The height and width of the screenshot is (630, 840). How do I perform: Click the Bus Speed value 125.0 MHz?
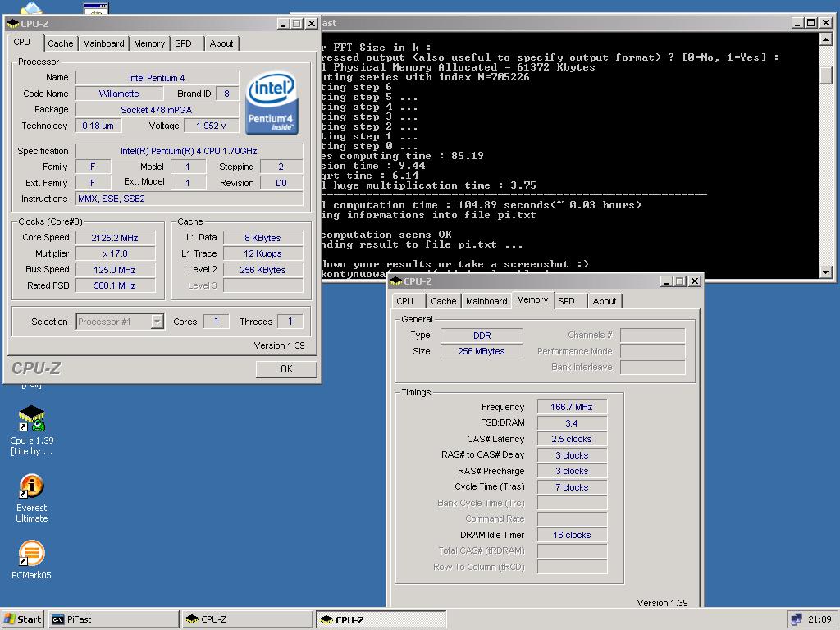coord(115,270)
